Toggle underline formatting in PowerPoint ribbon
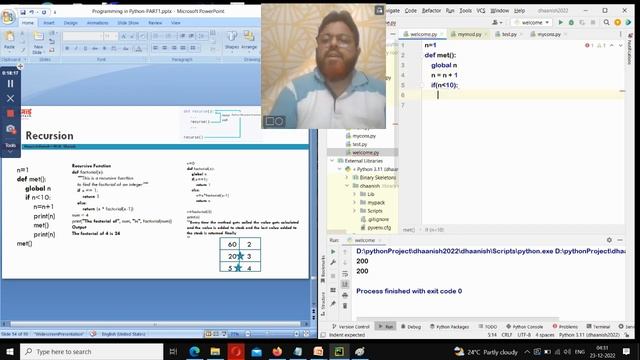640x360 pixels. (x=85, y=48)
